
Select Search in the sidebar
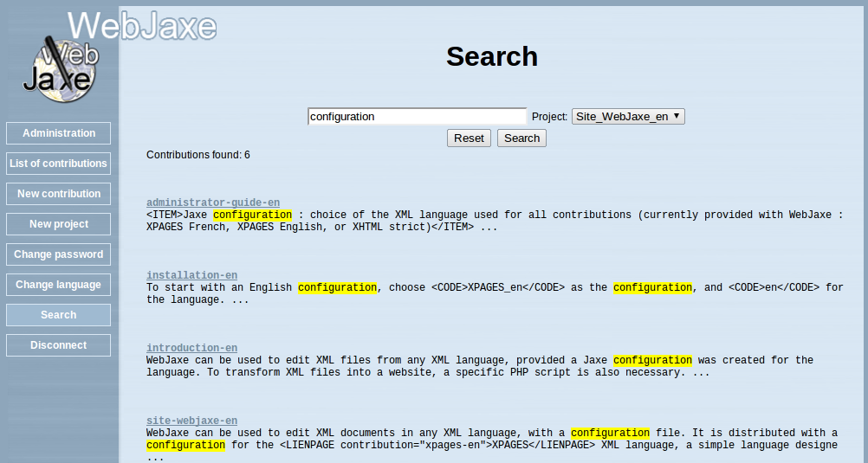click(59, 315)
